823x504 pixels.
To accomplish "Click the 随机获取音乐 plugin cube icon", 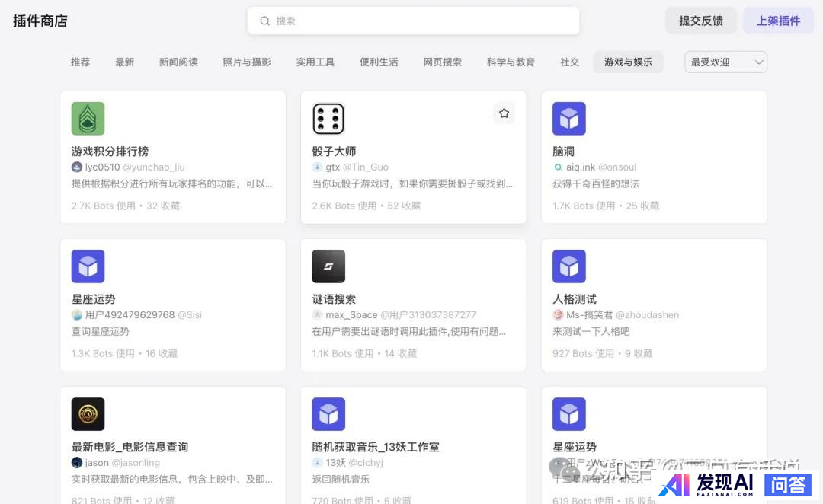I will tap(328, 414).
